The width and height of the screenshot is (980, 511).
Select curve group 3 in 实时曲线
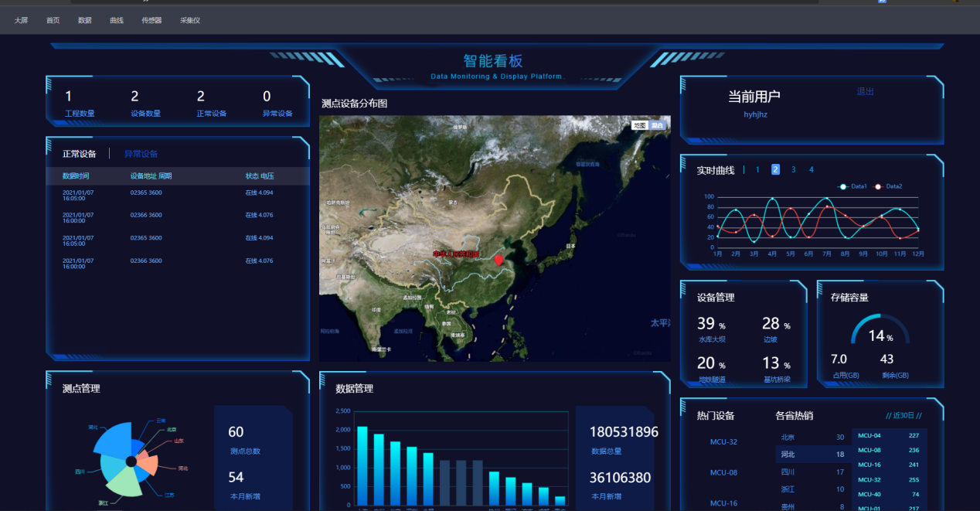coord(793,169)
